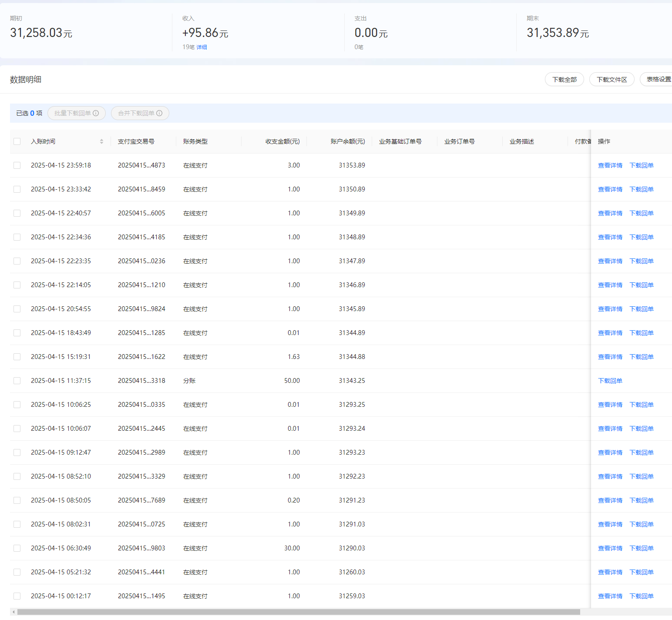Download receipt for transaction 20250415...1210
This screenshot has height=620, width=672.
click(642, 285)
